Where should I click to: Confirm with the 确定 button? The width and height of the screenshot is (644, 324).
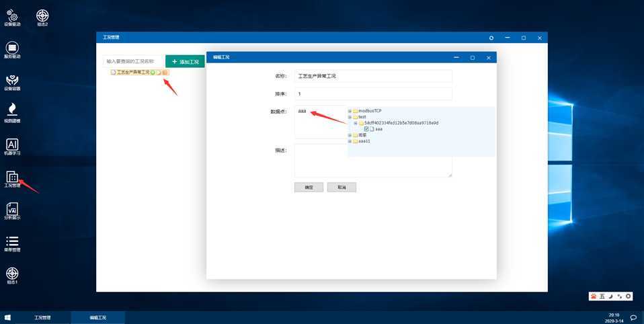(309, 188)
